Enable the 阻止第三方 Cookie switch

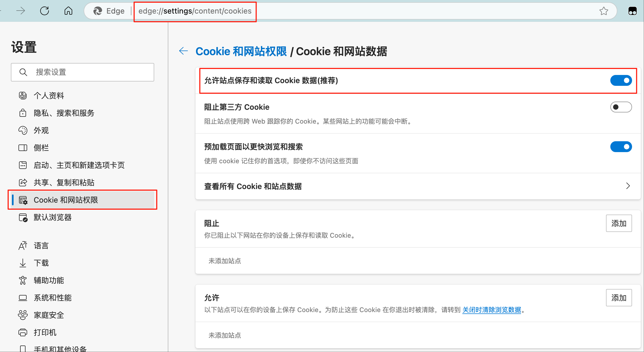pos(621,107)
